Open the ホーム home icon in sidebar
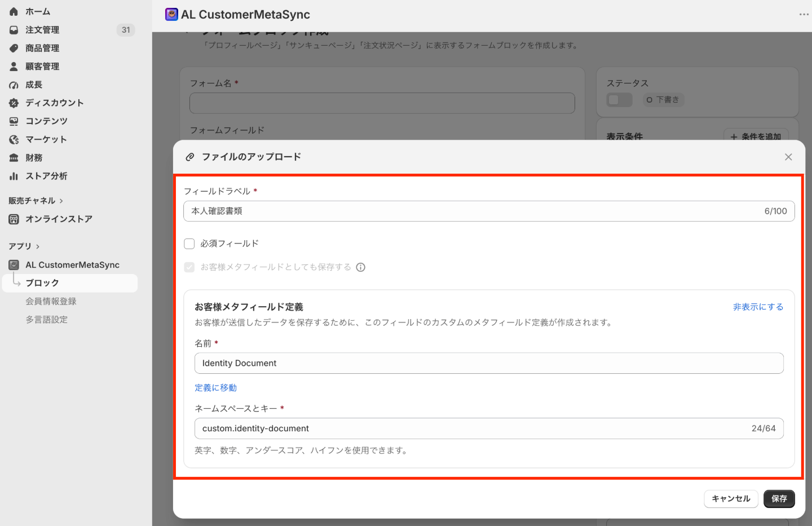812x526 pixels. pyautogui.click(x=14, y=11)
